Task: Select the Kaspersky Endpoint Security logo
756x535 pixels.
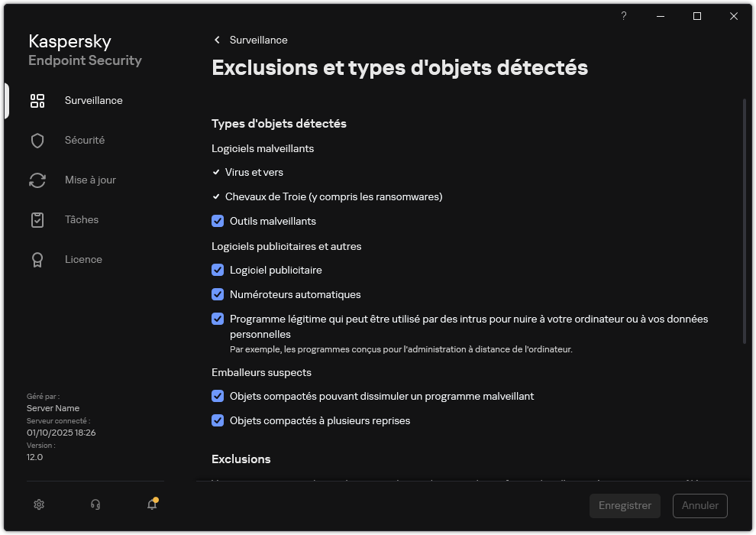Action: tap(85, 50)
